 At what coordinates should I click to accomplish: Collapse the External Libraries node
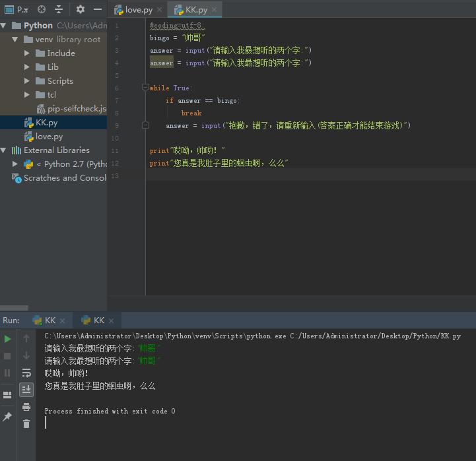point(4,150)
